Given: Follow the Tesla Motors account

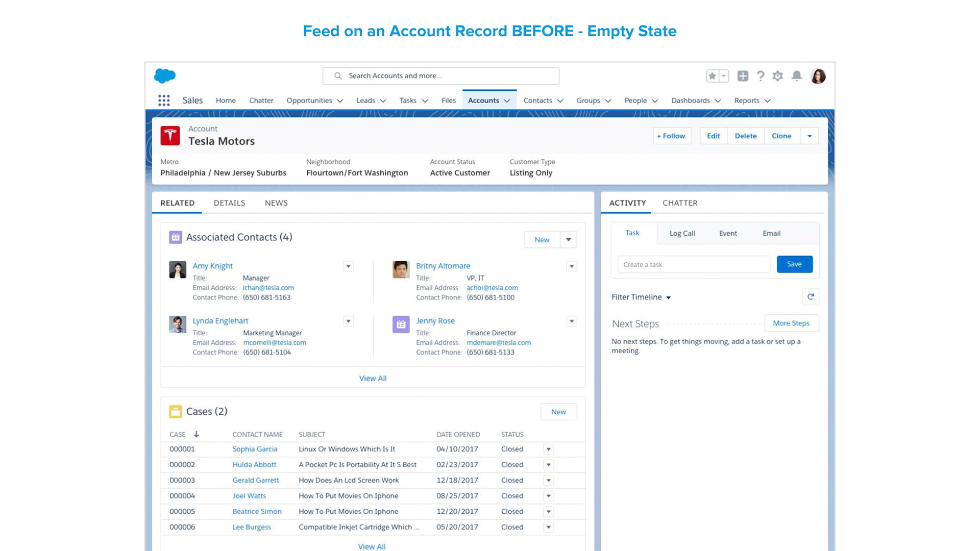Looking at the screenshot, I should pyautogui.click(x=672, y=136).
